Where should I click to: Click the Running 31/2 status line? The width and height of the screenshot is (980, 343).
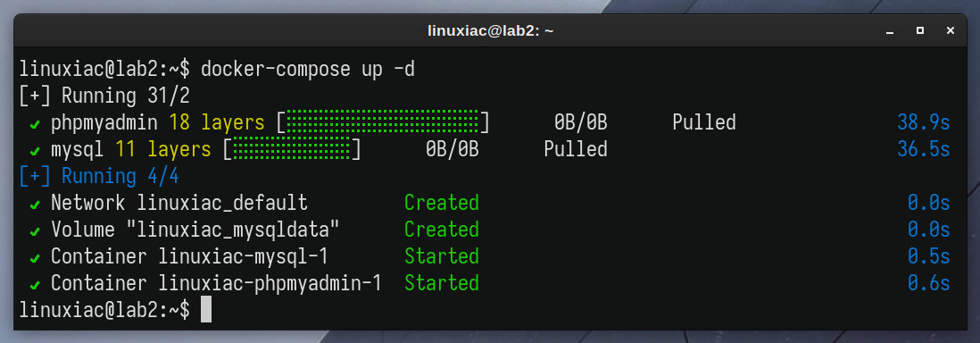pos(105,96)
